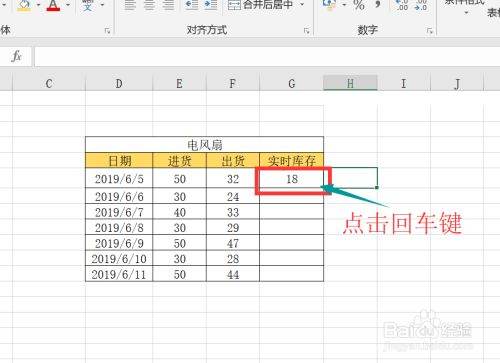Viewport: 500px width, 363px height.
Task: Select the date cell 2019/6/7
Action: (x=119, y=212)
